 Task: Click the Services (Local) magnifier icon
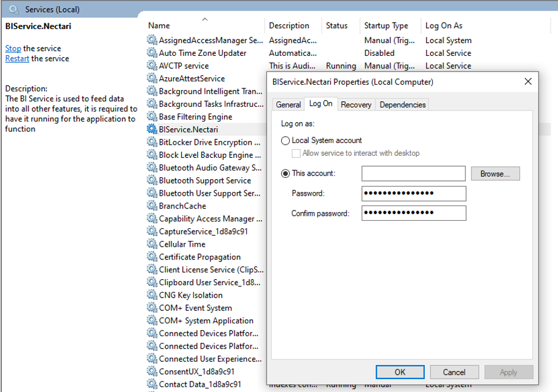(x=14, y=10)
